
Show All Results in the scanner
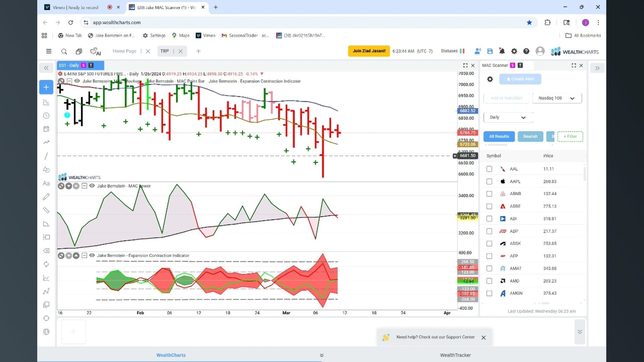(x=499, y=136)
